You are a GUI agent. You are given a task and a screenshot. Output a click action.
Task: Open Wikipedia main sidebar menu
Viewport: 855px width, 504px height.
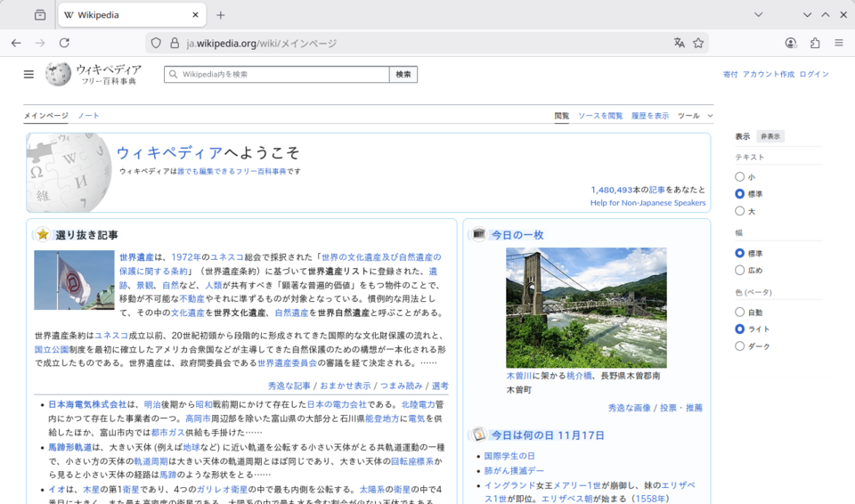(x=28, y=74)
